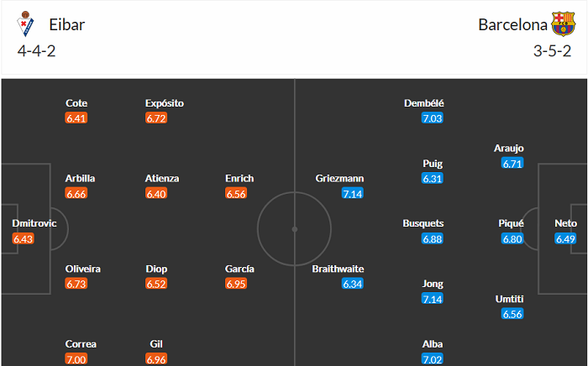Select Araujo in Barcelona defense
Viewport: 588px width, 366px height.
coord(509,149)
